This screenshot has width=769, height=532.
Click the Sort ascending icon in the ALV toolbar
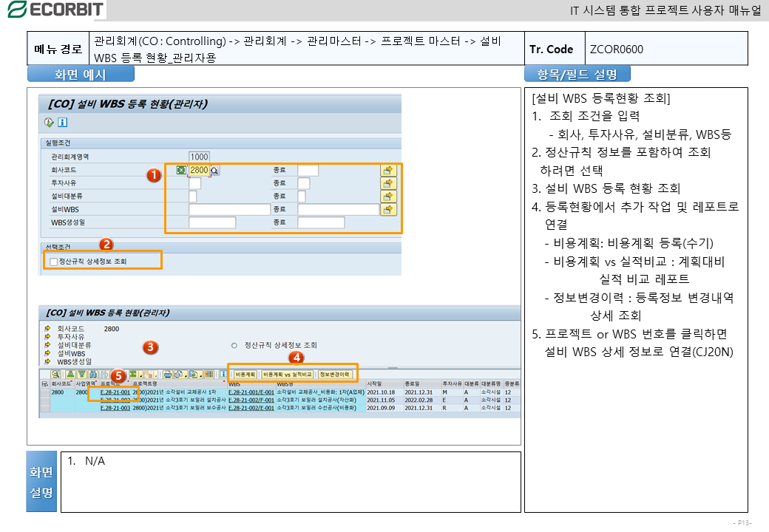click(x=71, y=375)
